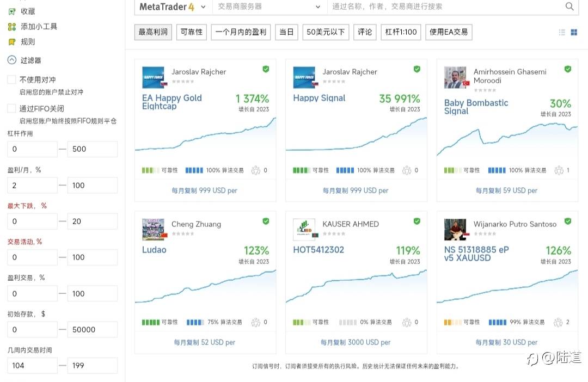Open the 规则 rules section icon
The image size is (588, 382).
11,42
